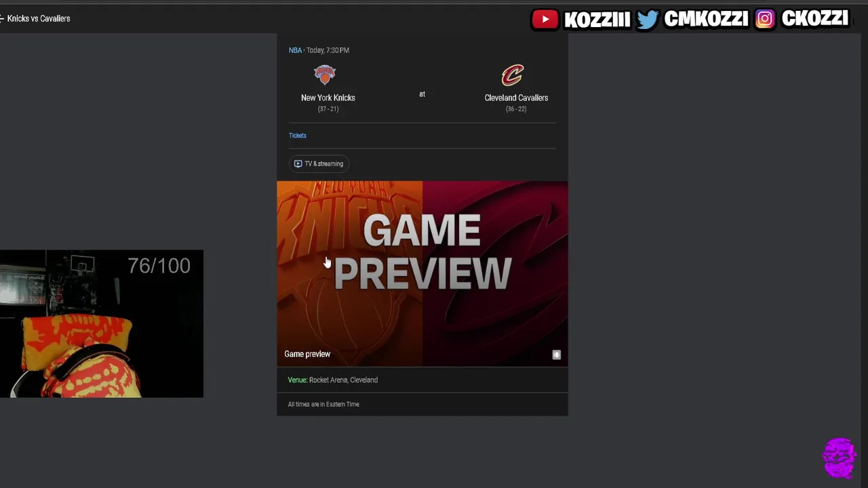Open the Tickets link
Screen dimensions: 868x488
(x=298, y=136)
